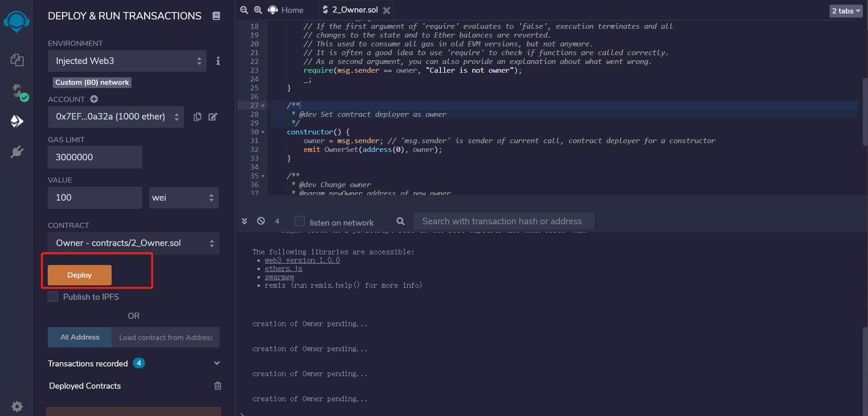Click the emit OwnerSet line 32
868x416 pixels.
click(x=372, y=150)
